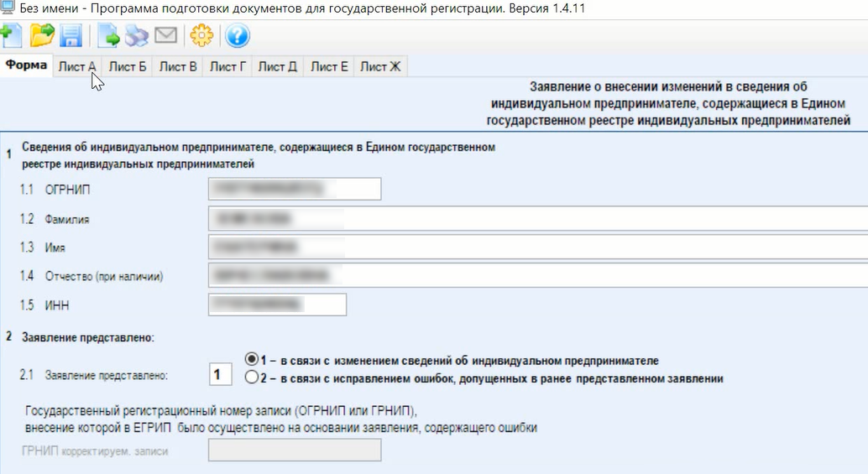Open the Лист Г tab

227,66
